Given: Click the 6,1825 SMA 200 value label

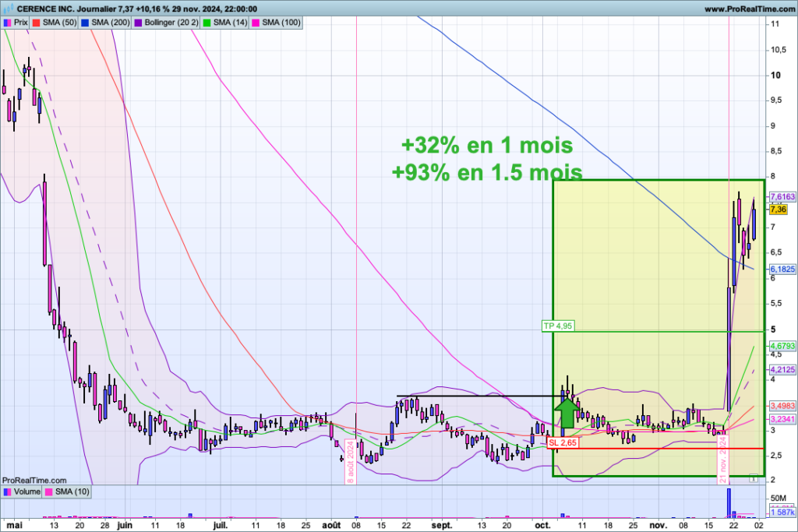Looking at the screenshot, I should 782,269.
